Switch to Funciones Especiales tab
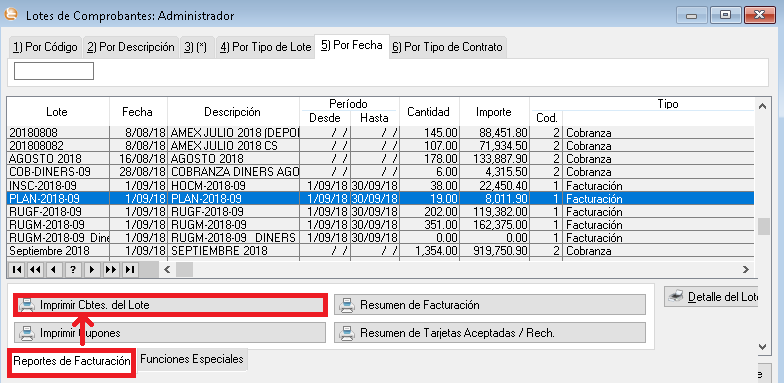 192,359
